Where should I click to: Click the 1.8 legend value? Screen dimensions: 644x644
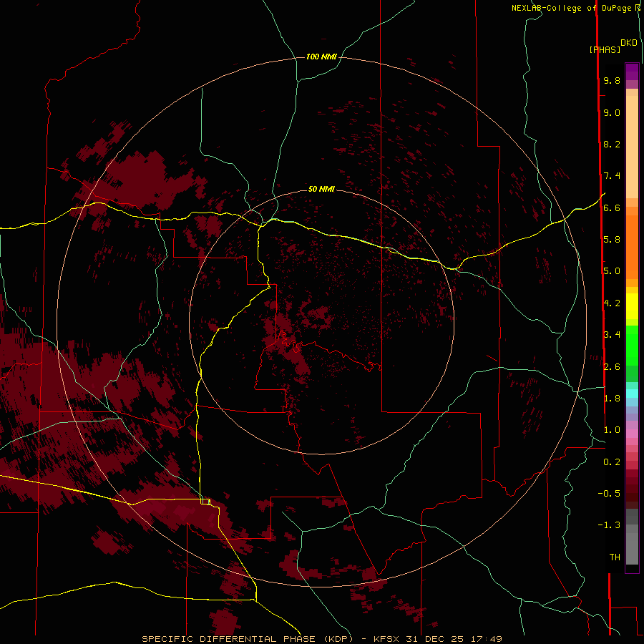[x=612, y=399]
